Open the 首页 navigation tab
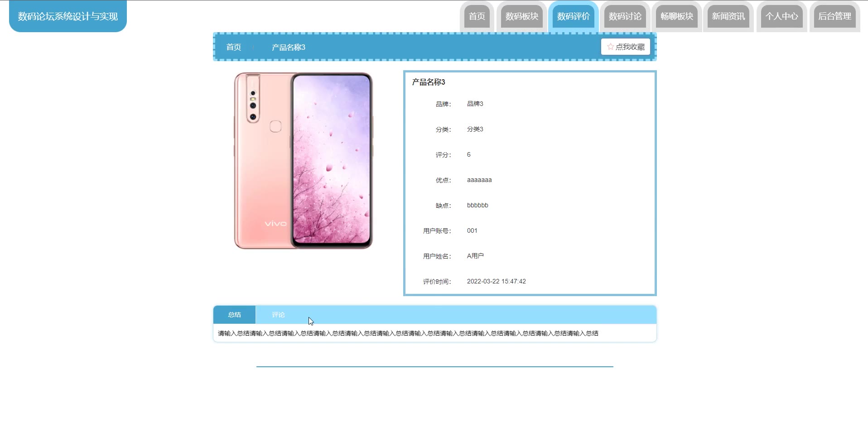Screen dimensions: 868x422 477,16
